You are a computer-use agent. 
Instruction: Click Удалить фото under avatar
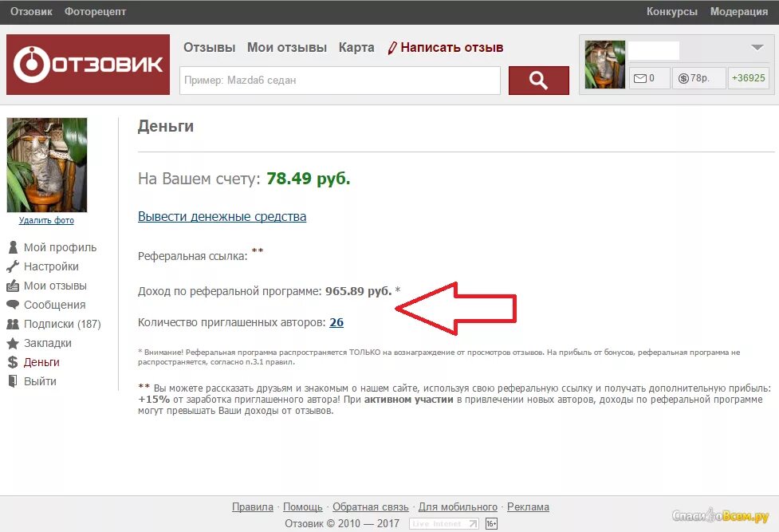[46, 220]
